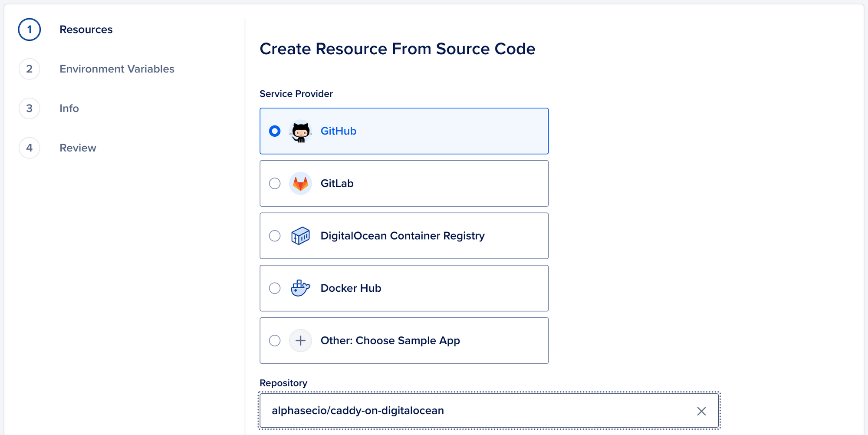Click the GitLab fox icon

[301, 183]
